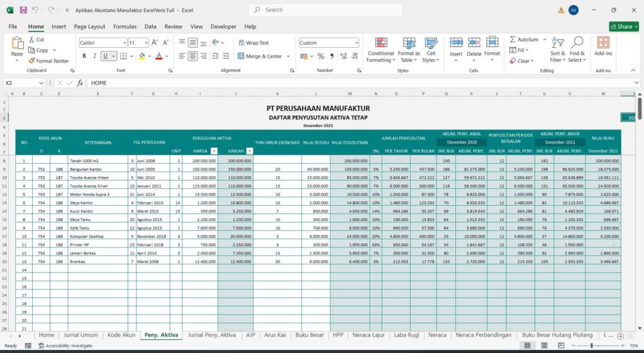Open the font name Calibri dropdown
The height and width of the screenshot is (353, 644).
tap(125, 43)
